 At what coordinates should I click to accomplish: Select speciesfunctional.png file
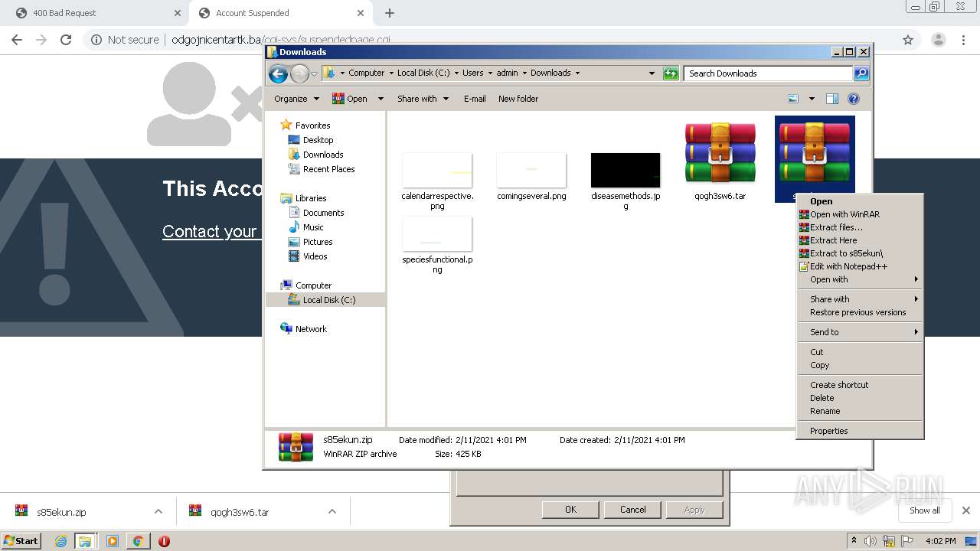coord(437,245)
